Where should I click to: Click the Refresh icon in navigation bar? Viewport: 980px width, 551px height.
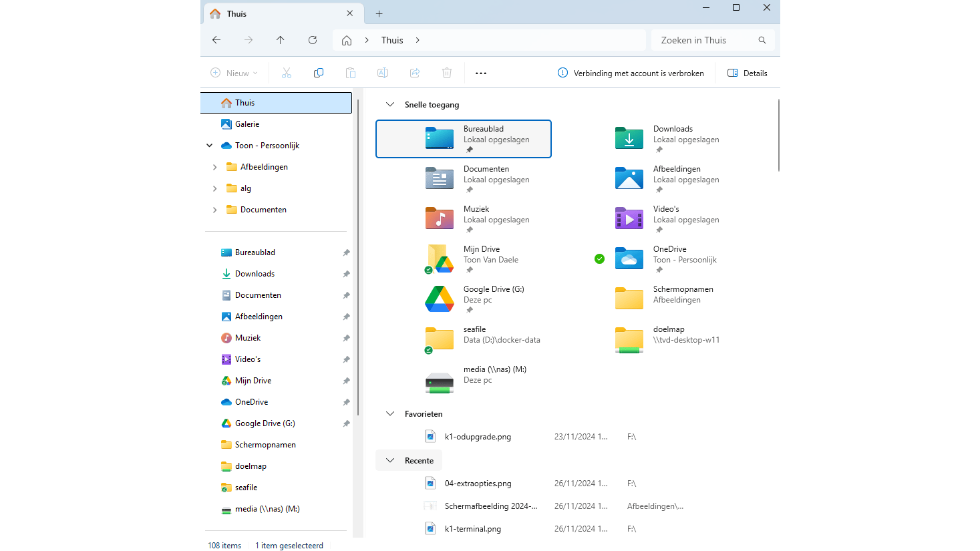[x=313, y=40]
